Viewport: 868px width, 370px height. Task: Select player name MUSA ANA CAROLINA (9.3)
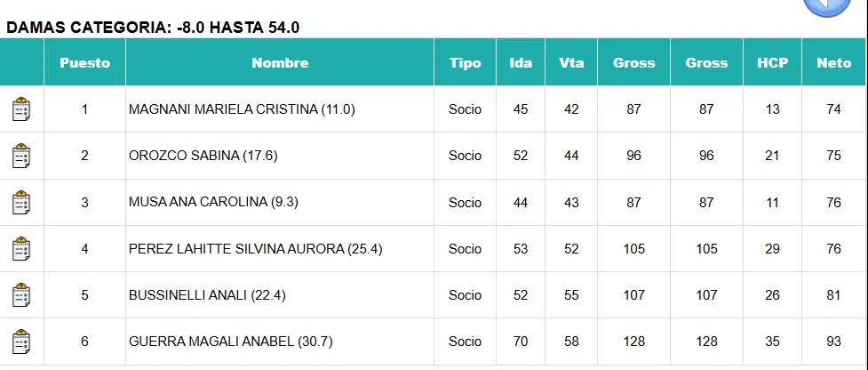[213, 203]
